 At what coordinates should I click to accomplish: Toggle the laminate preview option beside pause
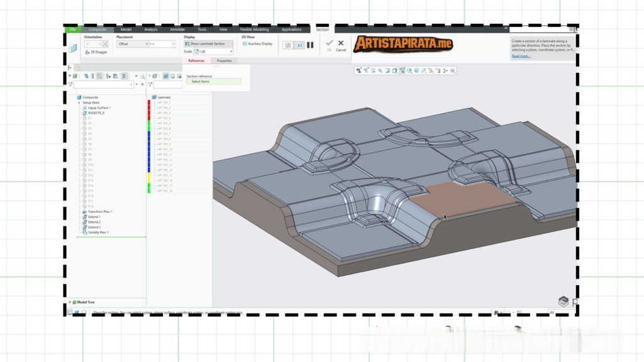pyautogui.click(x=299, y=45)
